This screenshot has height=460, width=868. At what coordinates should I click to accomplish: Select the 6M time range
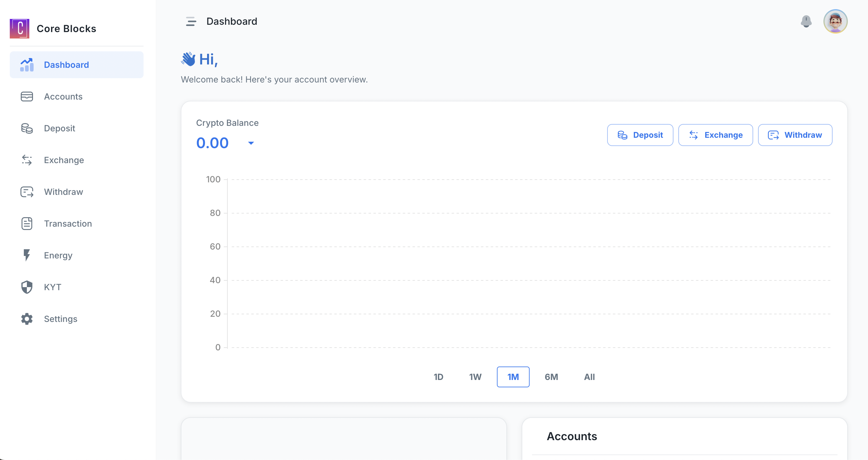(x=551, y=377)
